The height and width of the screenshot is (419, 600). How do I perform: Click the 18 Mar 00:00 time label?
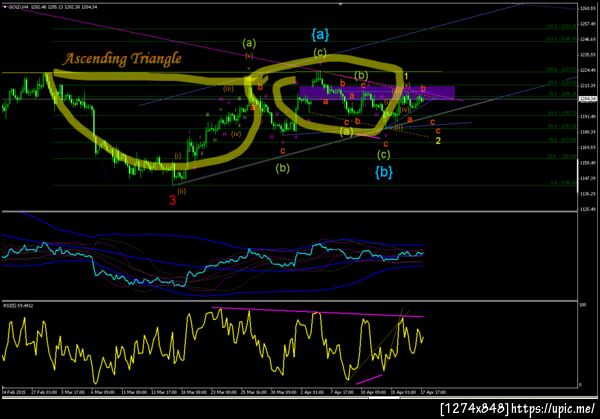tap(193, 392)
